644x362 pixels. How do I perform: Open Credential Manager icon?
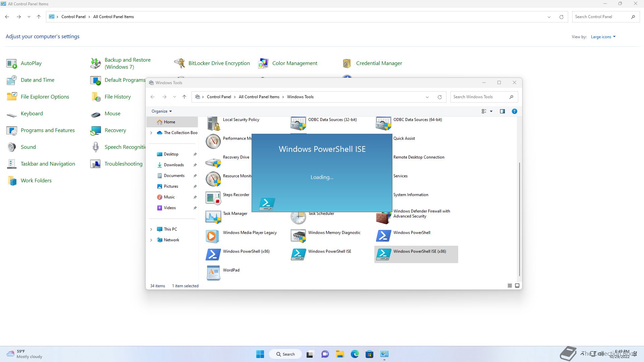(x=347, y=63)
